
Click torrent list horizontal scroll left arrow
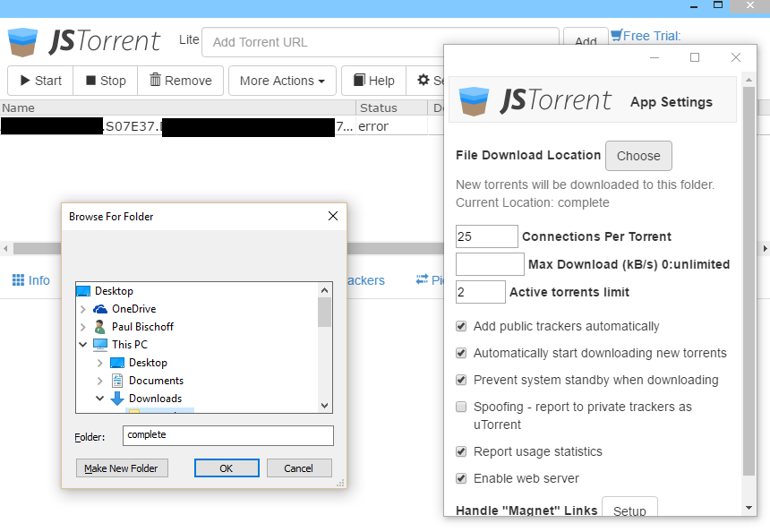click(x=5, y=249)
